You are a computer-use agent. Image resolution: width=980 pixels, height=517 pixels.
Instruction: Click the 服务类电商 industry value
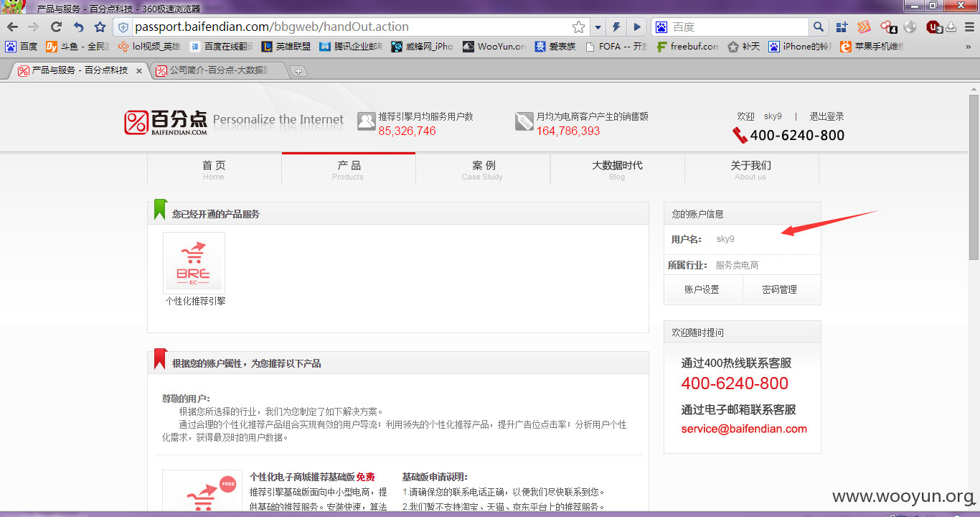pos(737,265)
